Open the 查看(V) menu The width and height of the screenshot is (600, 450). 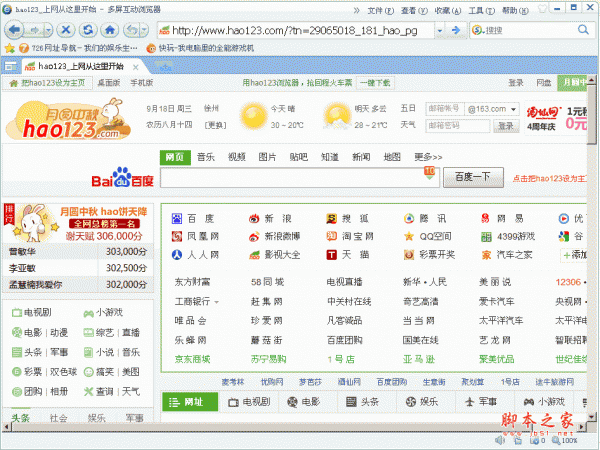[x=414, y=11]
